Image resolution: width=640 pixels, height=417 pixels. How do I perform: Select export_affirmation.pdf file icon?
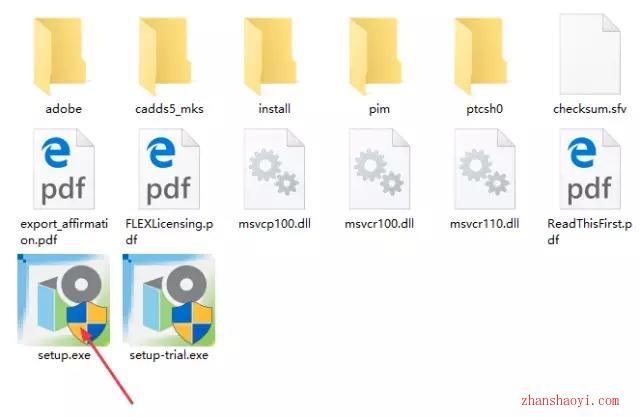pos(64,169)
